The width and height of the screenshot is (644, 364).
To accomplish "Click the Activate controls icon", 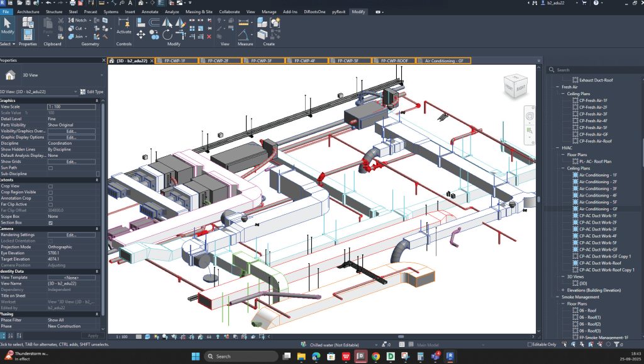I will tap(124, 25).
